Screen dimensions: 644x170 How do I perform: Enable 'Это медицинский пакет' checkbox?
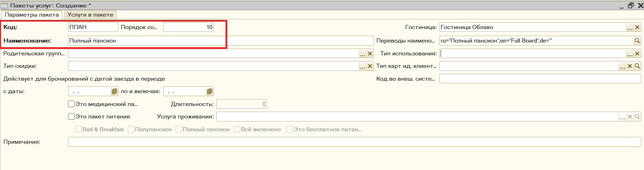pyautogui.click(x=71, y=104)
